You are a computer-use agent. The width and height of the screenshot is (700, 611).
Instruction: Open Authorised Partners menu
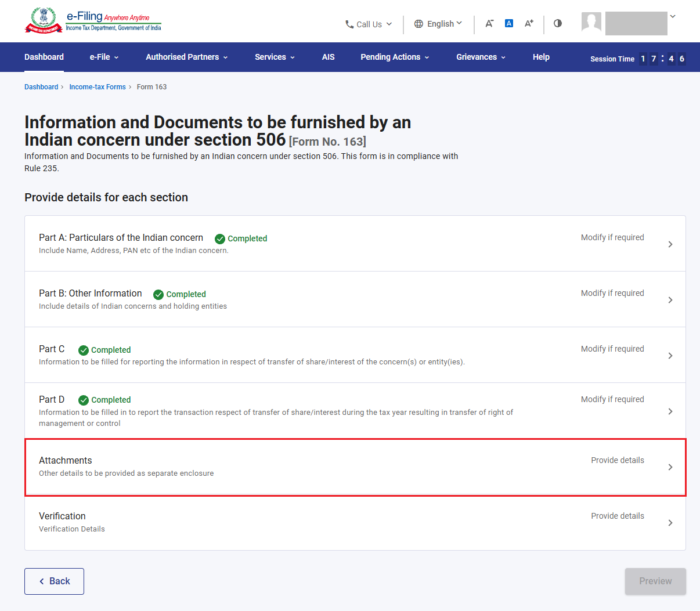187,57
